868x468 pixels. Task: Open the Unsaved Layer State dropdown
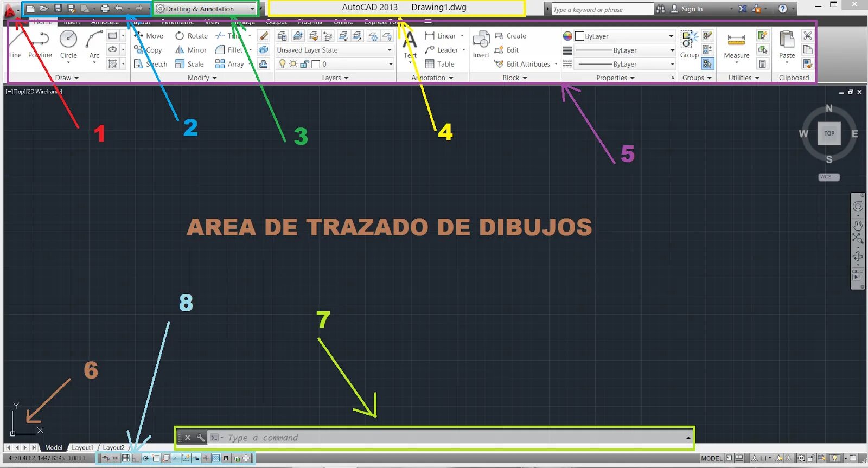(x=335, y=50)
